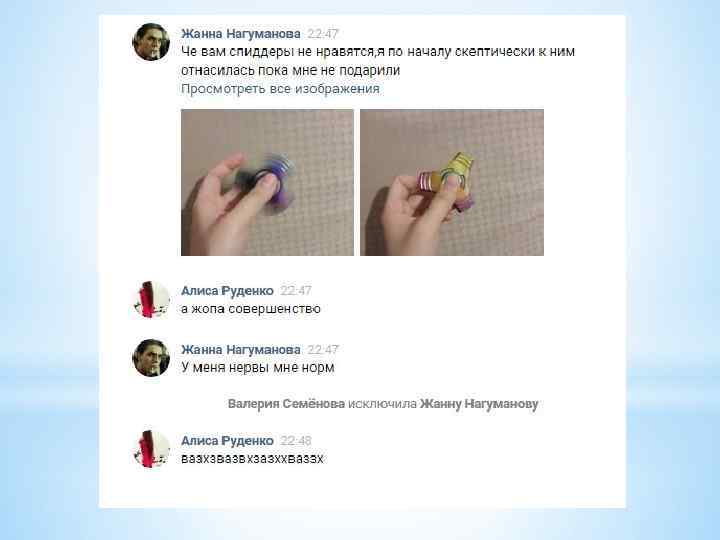This screenshot has height=540, width=720.
Task: Open the blurred spinning purple spinner photo
Action: click(267, 182)
